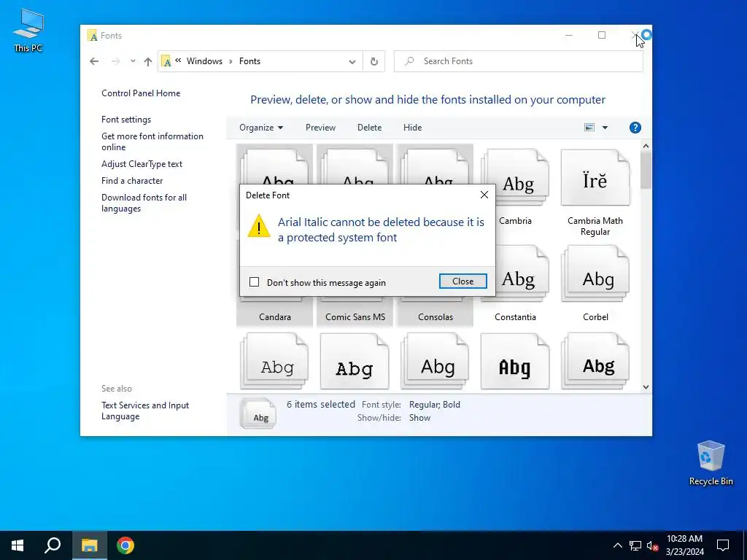Screen dimensions: 747x560
Task: Open the notification center icon
Action: [x=723, y=545]
